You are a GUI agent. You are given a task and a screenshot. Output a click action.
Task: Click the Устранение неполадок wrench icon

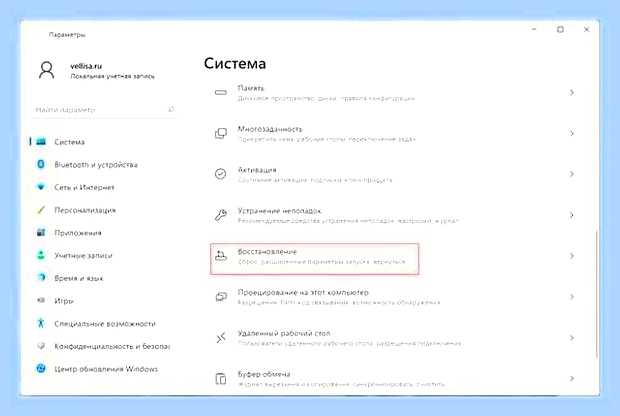click(221, 215)
